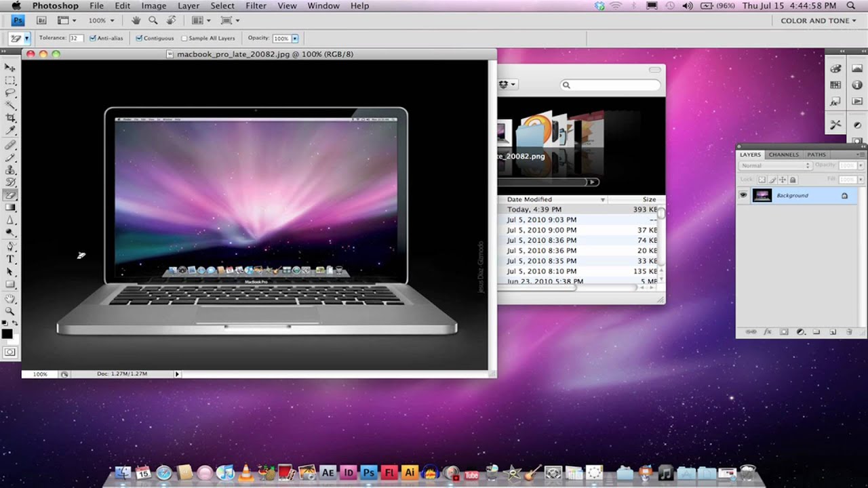868x488 pixels.
Task: Select the Dodge tool
Action: [x=10, y=232]
